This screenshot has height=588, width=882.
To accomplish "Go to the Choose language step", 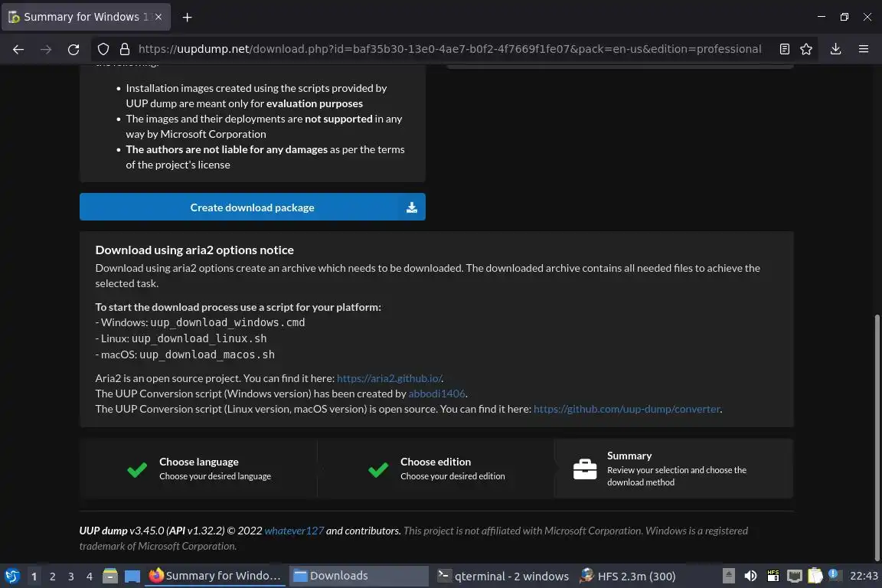I will [x=198, y=468].
